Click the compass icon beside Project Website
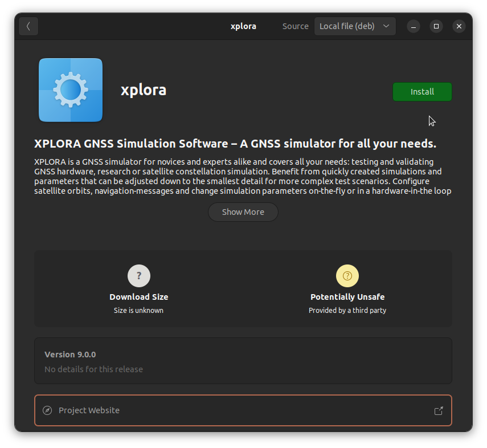 48,410
